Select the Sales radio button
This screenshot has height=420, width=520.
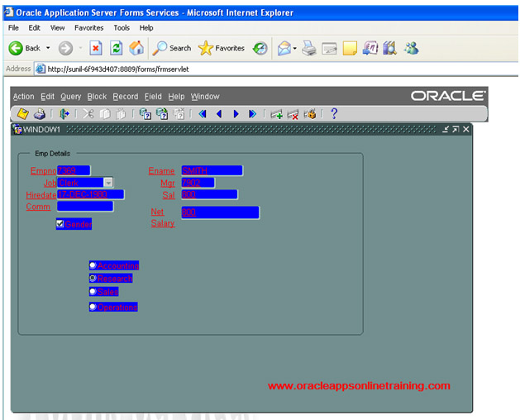coord(93,292)
